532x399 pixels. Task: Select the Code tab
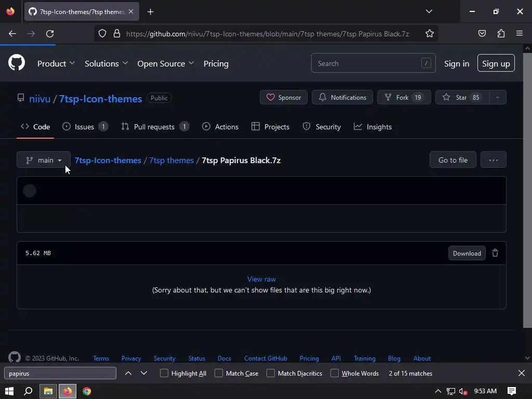(35, 127)
